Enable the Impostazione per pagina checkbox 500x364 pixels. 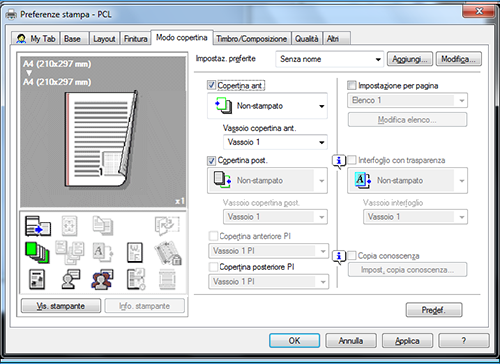pos(352,85)
